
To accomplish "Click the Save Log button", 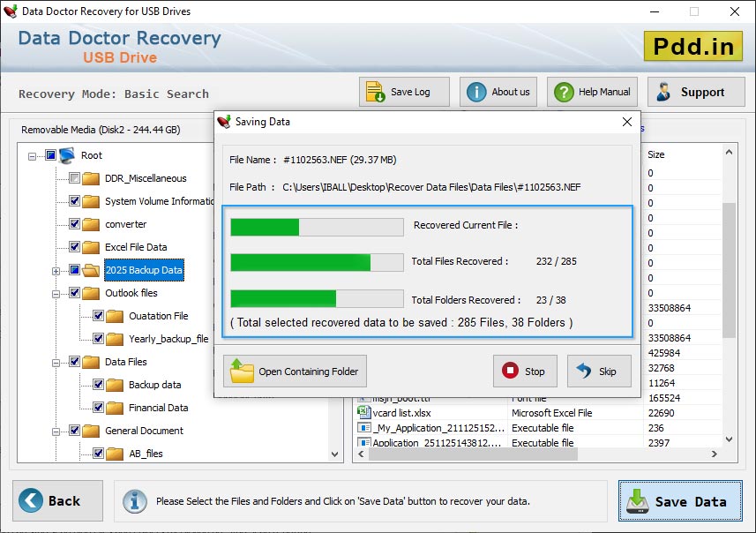I will click(404, 92).
